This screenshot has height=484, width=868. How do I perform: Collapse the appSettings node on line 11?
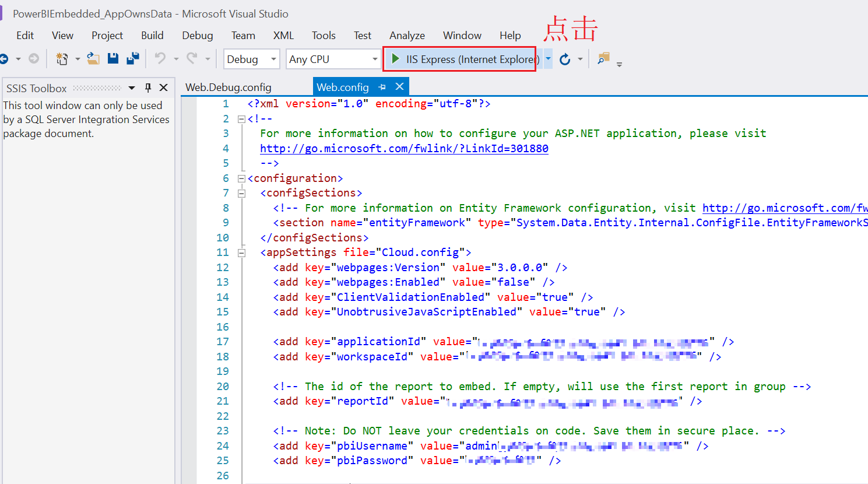[241, 252]
